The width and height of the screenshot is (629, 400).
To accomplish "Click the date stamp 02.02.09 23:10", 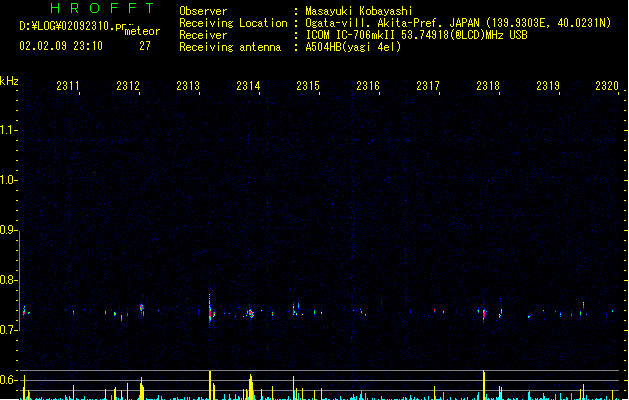I will click(x=61, y=46).
